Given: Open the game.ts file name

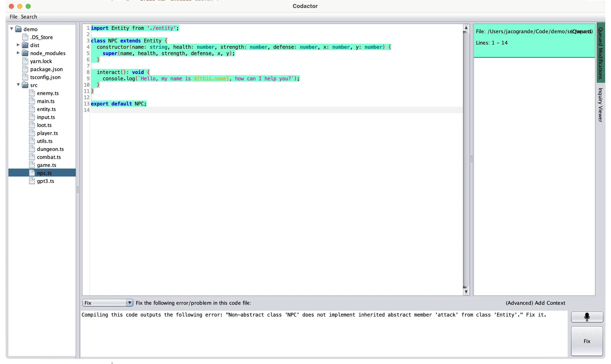Looking at the screenshot, I should (x=47, y=165).
